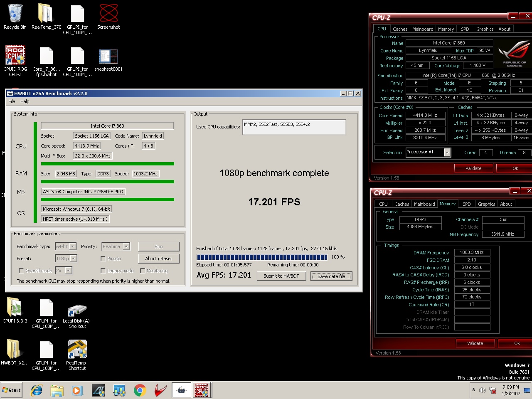Image resolution: width=532 pixels, height=399 pixels.
Task: Open the red swoosh taskbar icon
Action: (160, 390)
